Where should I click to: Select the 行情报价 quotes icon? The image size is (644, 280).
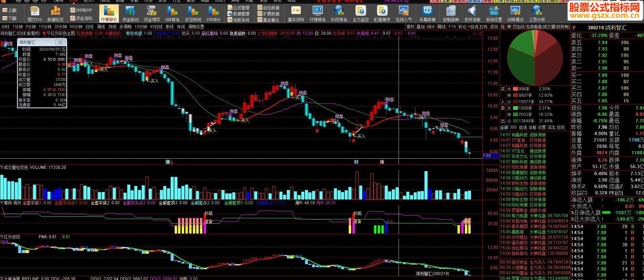click(x=109, y=14)
